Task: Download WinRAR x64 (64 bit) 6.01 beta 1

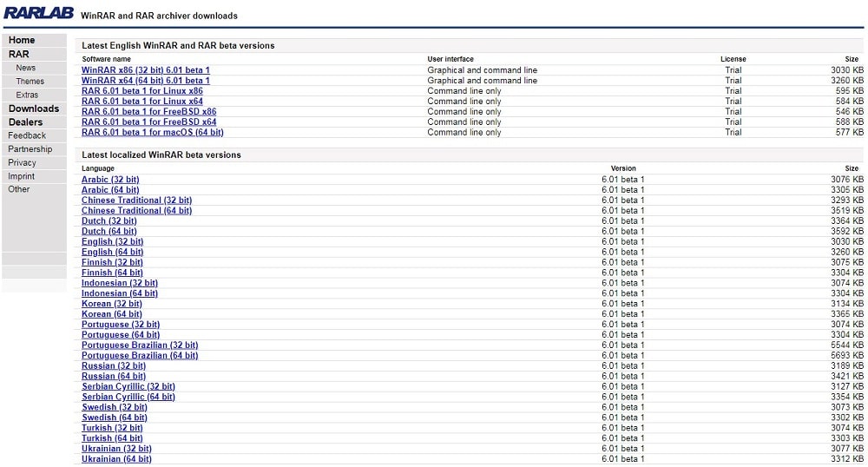Action: click(x=146, y=81)
